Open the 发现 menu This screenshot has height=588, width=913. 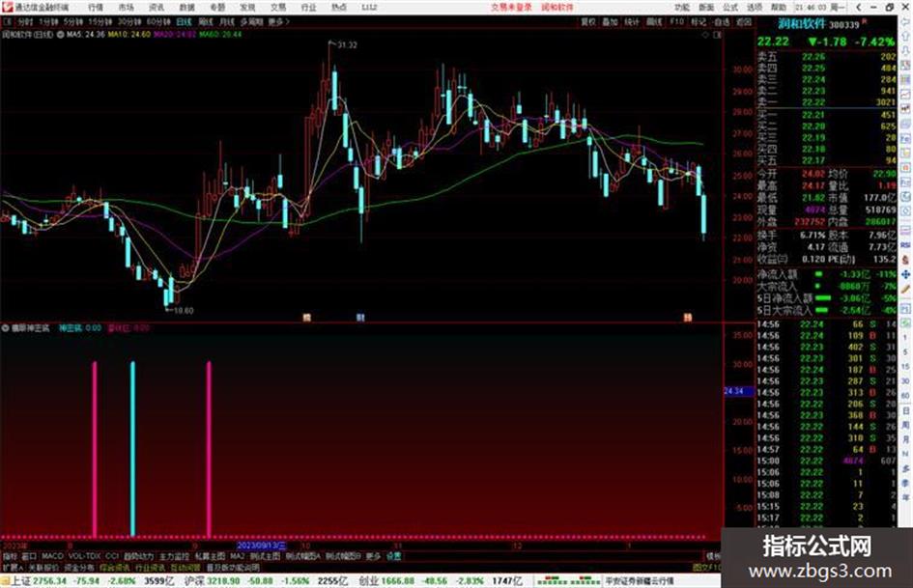(247, 7)
